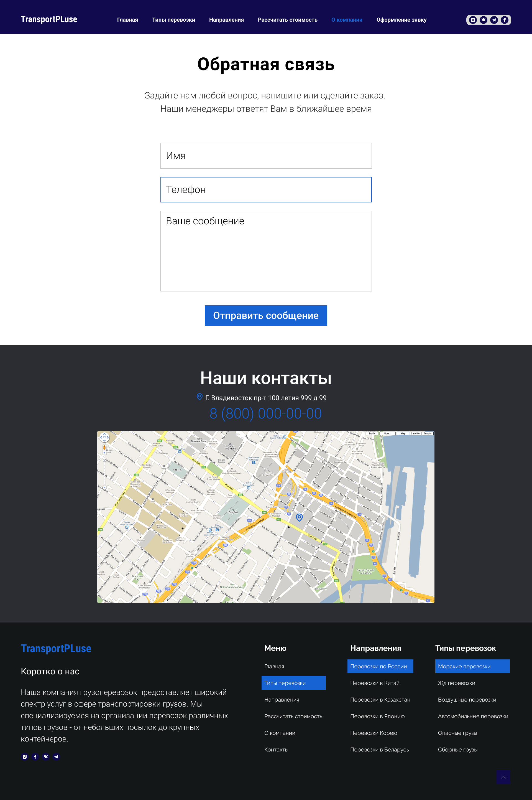This screenshot has width=532, height=800.
Task: Select the Instagram icon in the footer
Action: 24,756
